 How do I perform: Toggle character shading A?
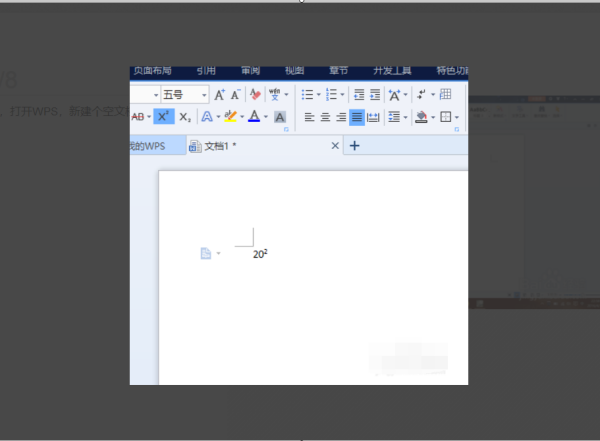(280, 117)
